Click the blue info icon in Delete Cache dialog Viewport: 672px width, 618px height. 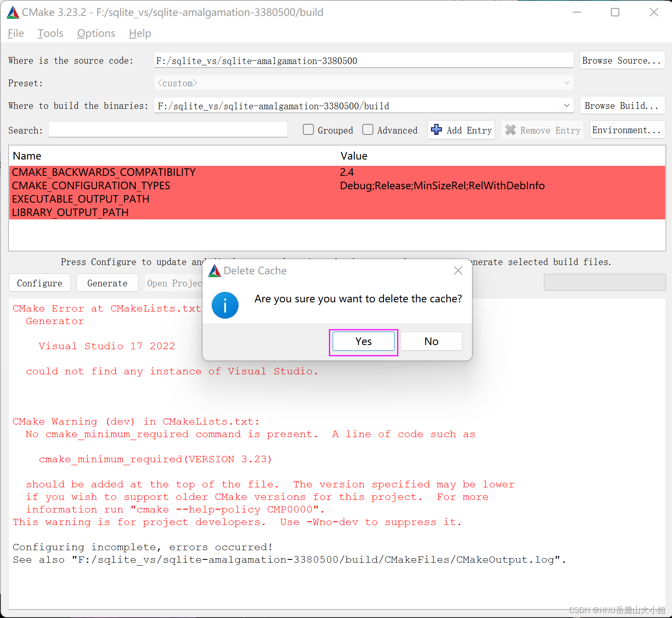pos(225,305)
